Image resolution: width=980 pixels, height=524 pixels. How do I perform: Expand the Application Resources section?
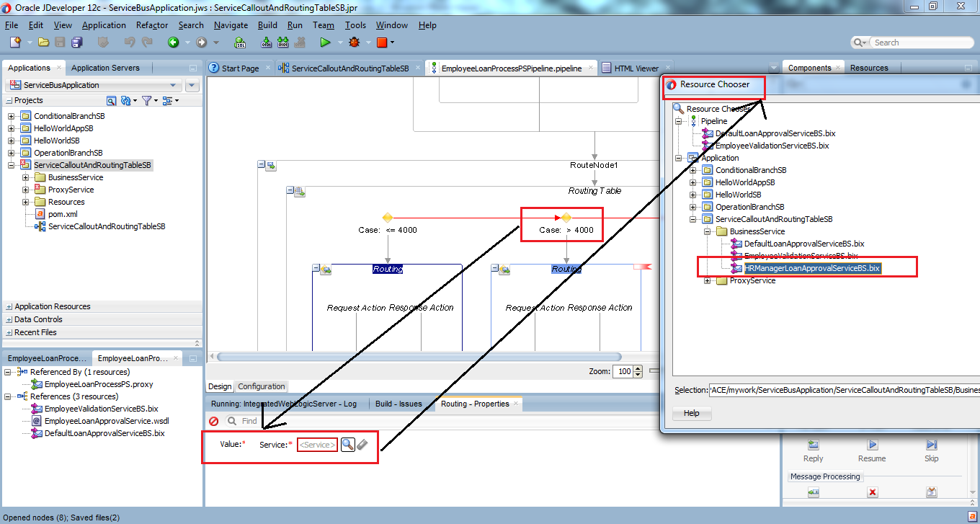9,306
